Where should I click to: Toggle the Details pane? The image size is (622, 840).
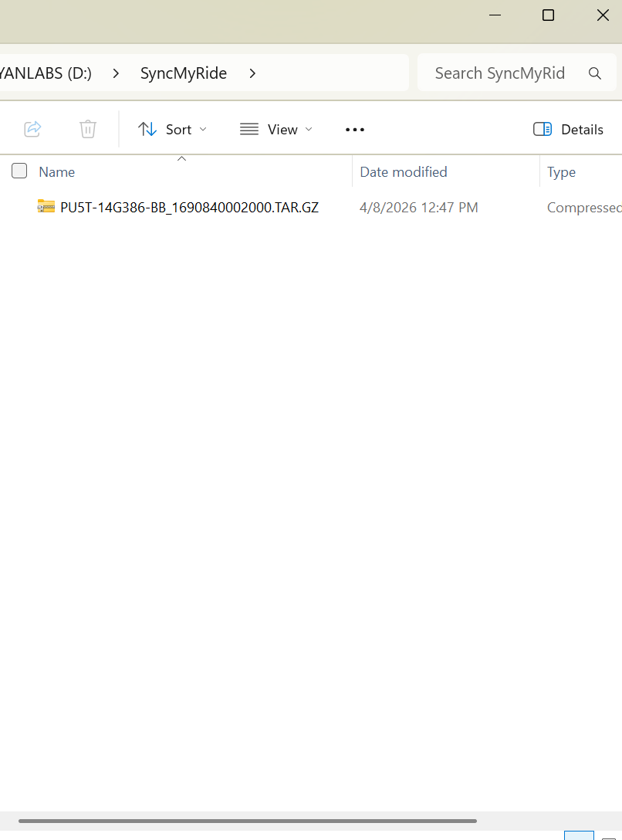pos(569,130)
